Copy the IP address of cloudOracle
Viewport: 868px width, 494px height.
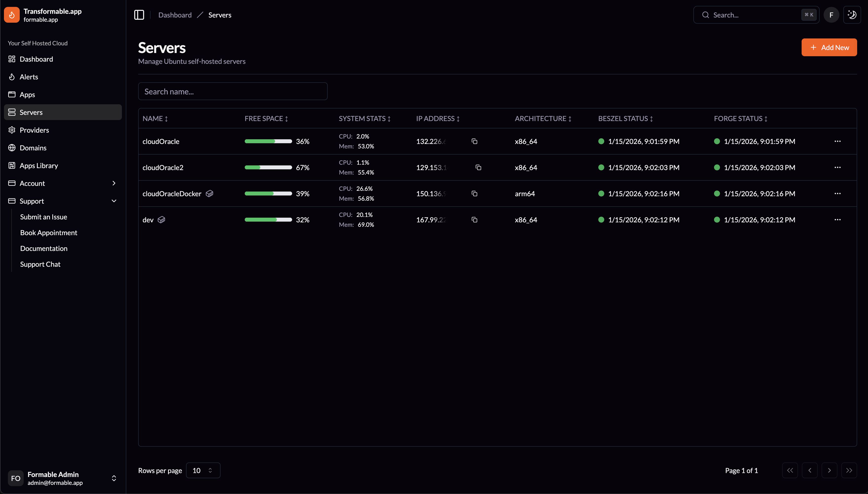[x=474, y=141]
